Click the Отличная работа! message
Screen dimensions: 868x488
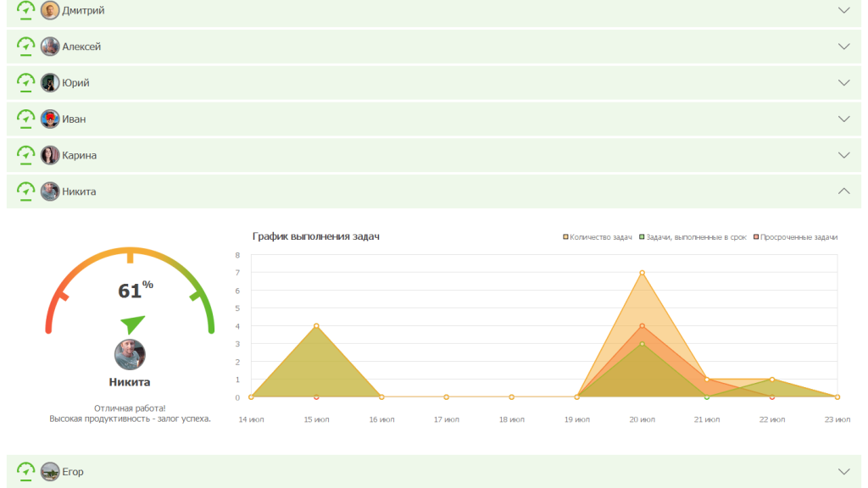130,408
